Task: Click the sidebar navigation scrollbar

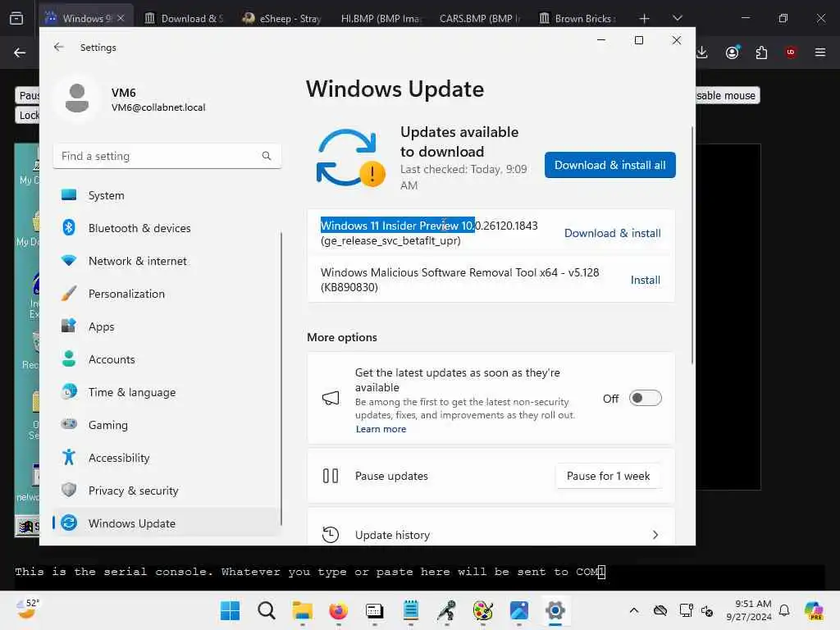Action: (281, 379)
